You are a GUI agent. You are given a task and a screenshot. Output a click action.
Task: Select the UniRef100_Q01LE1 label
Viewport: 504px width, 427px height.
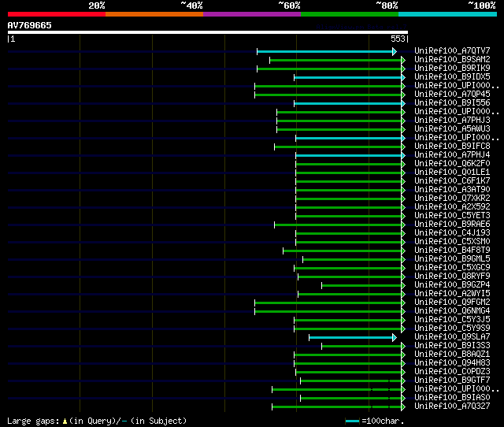(x=452, y=173)
